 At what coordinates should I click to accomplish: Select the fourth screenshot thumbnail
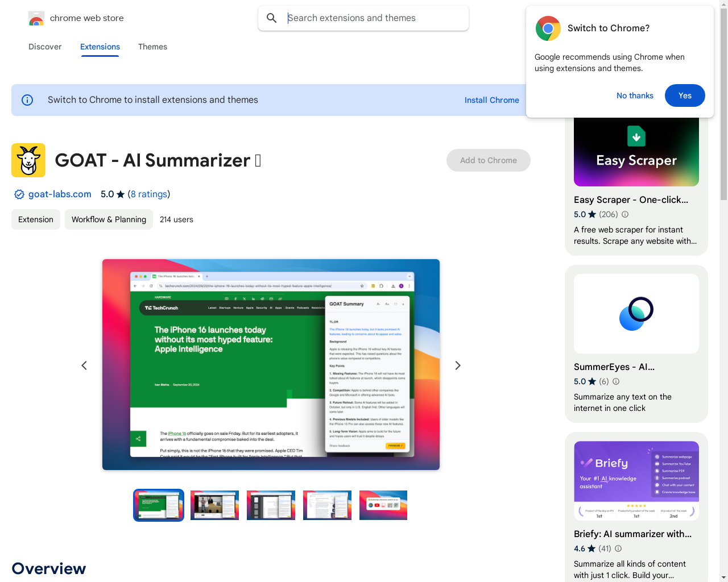tap(327, 505)
